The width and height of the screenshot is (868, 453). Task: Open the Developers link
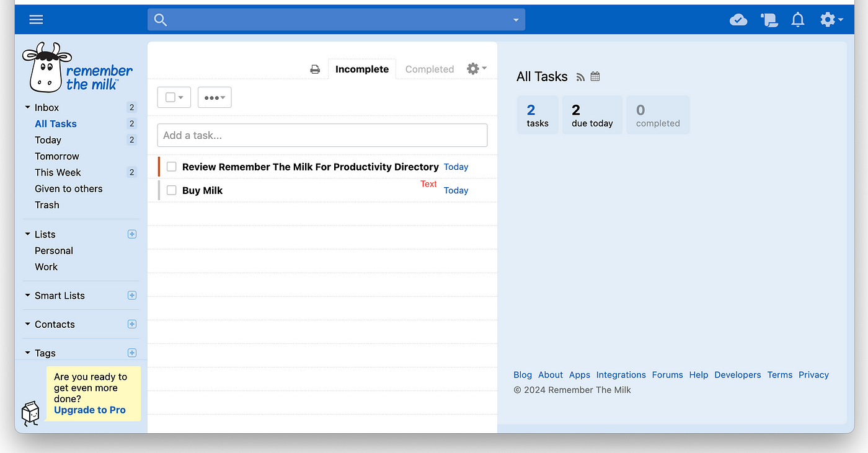[738, 375]
